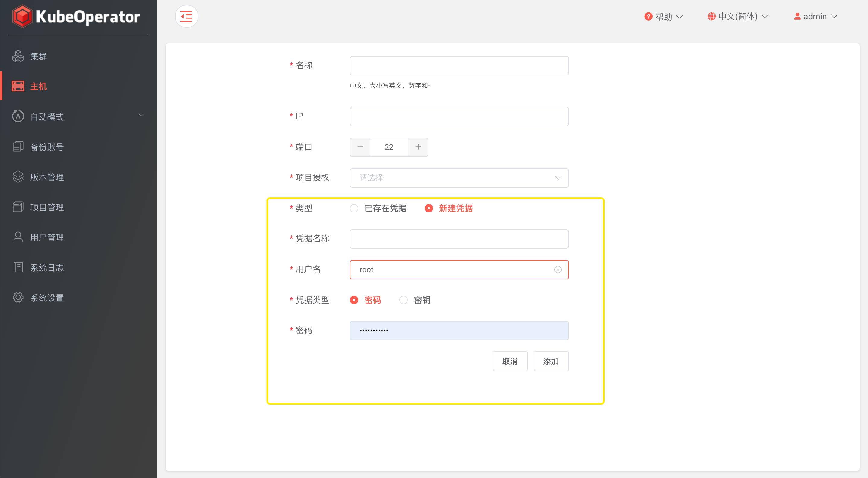Click the version management layers icon
868x478 pixels.
18,177
